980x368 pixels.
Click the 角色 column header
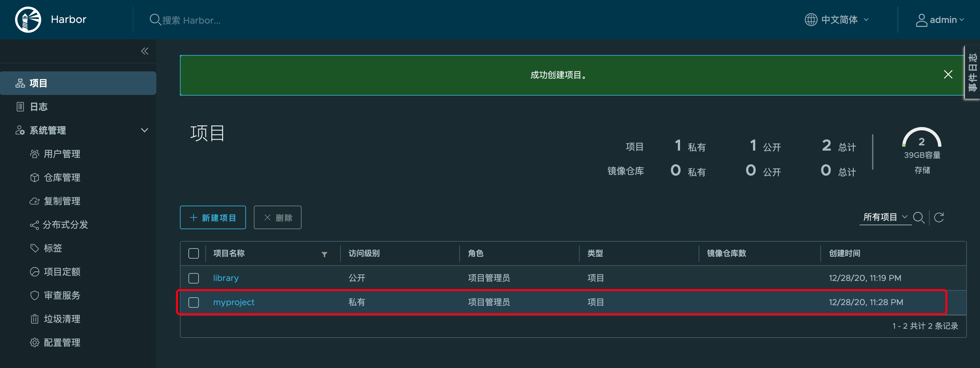pyautogui.click(x=476, y=253)
